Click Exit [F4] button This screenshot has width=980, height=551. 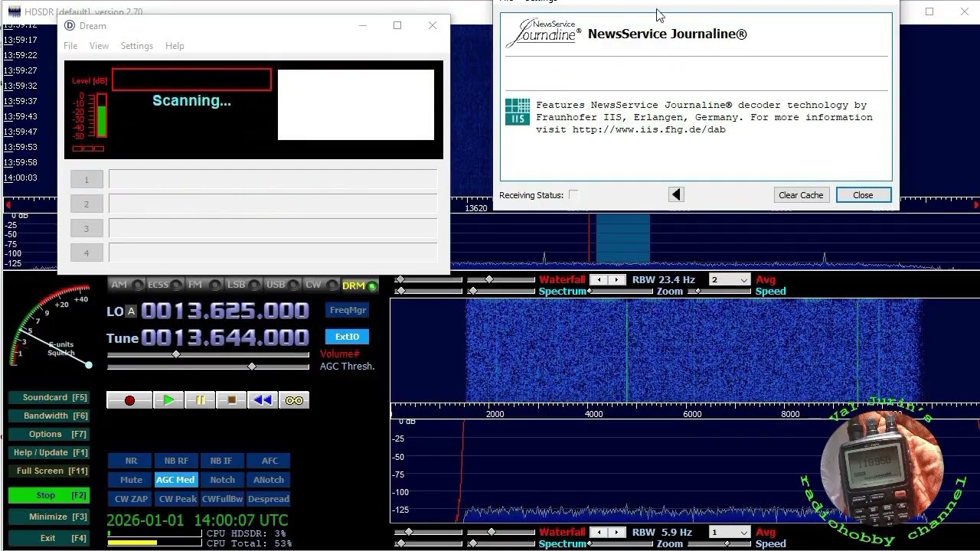click(x=49, y=539)
